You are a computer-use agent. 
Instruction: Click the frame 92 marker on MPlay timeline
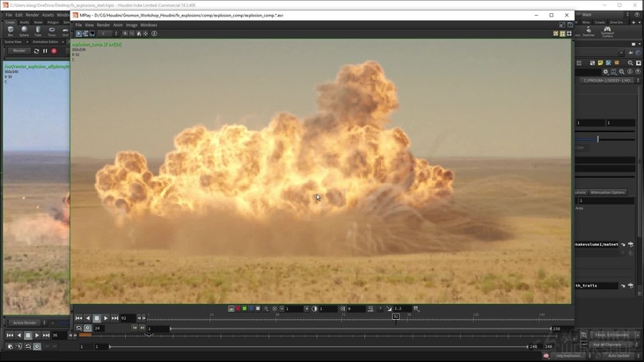coord(396,316)
